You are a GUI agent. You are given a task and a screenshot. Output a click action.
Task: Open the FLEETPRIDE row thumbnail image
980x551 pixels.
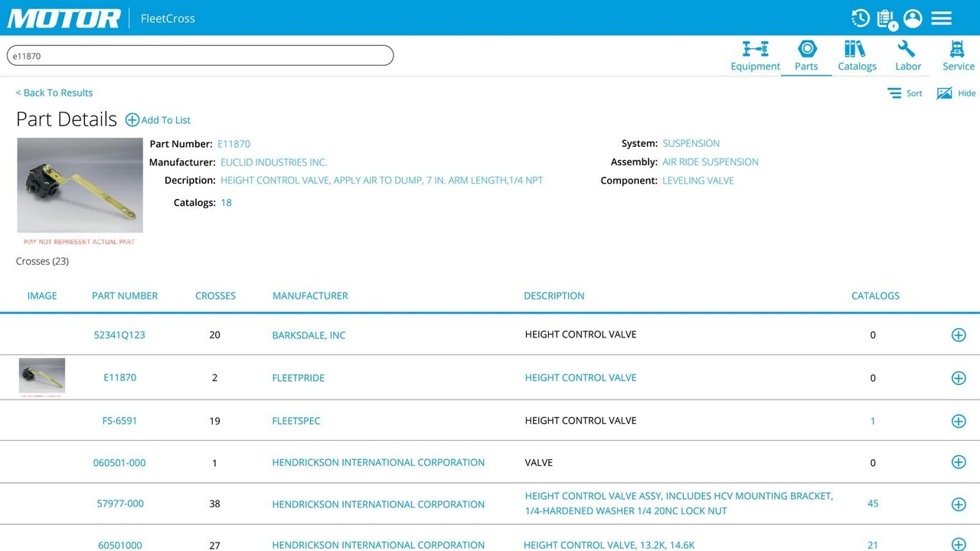click(42, 376)
